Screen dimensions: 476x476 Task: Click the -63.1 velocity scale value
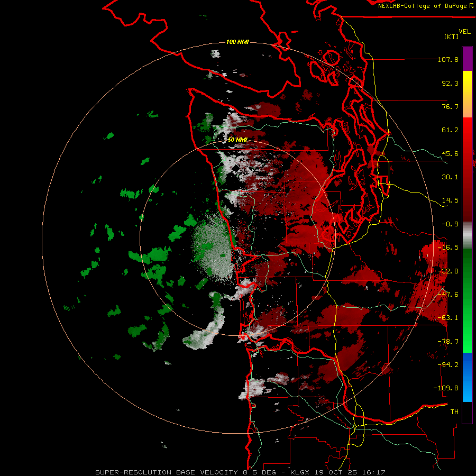coord(448,318)
